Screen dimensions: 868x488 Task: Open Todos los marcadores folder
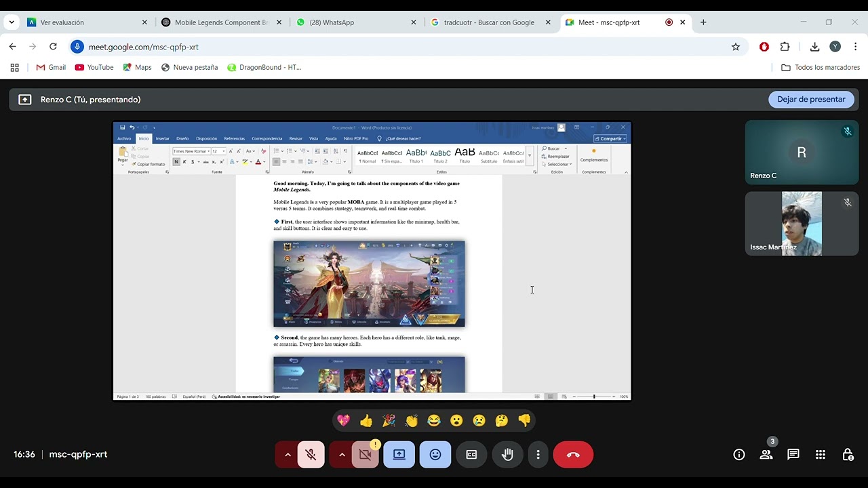[x=821, y=67]
